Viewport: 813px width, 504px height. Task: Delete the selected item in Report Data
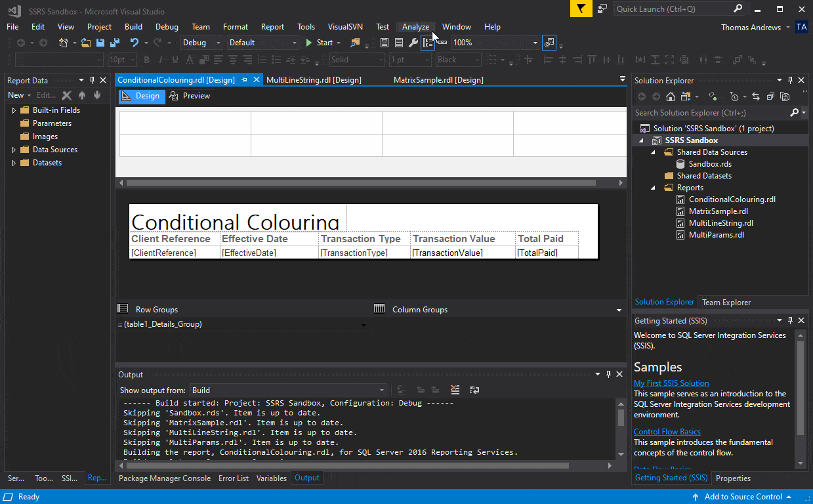[66, 94]
